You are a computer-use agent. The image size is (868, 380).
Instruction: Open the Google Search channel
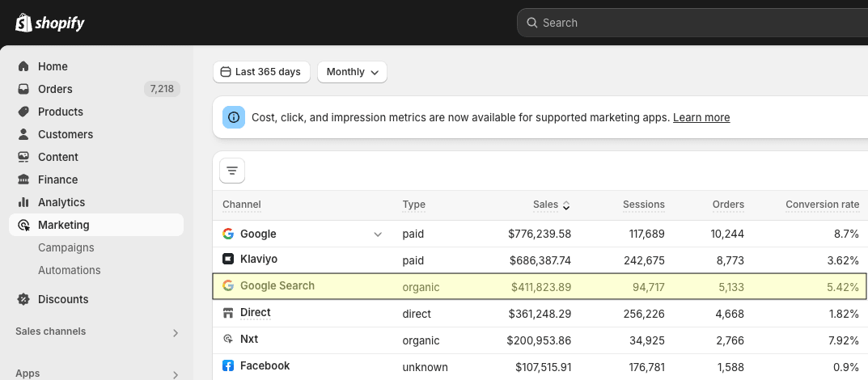coord(277,285)
